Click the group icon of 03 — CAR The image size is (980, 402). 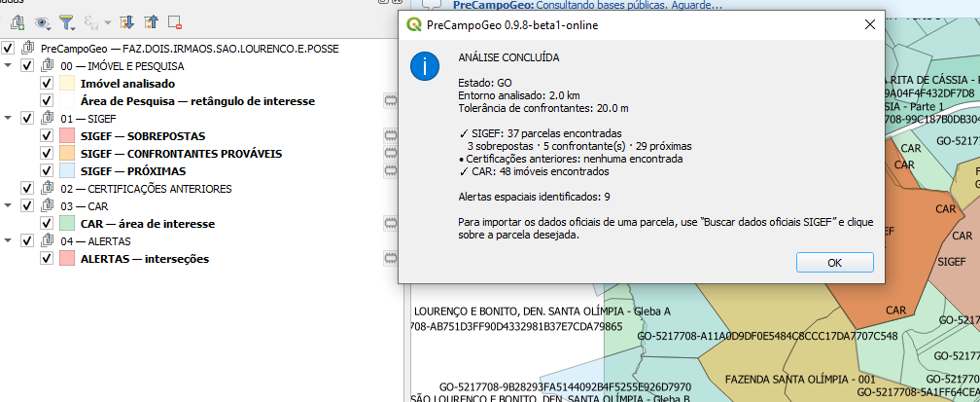tap(49, 206)
